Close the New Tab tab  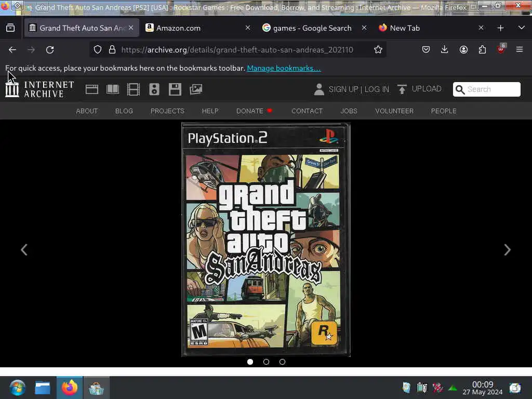[x=481, y=28]
